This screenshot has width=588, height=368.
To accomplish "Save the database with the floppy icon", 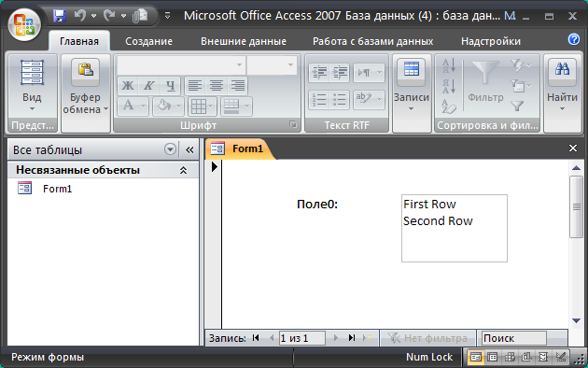I will tap(59, 16).
